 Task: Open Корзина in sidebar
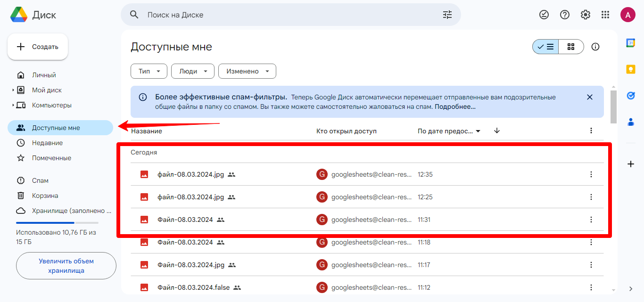pyautogui.click(x=45, y=196)
